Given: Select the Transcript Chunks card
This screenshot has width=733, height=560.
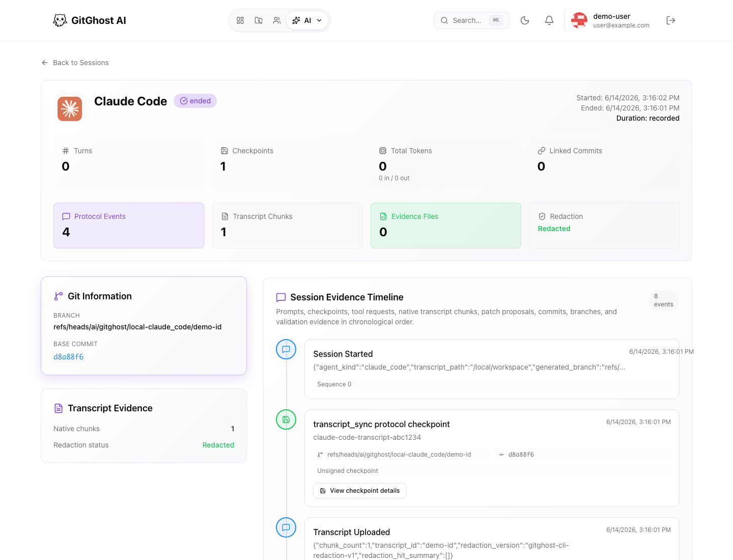Looking at the screenshot, I should (x=287, y=226).
